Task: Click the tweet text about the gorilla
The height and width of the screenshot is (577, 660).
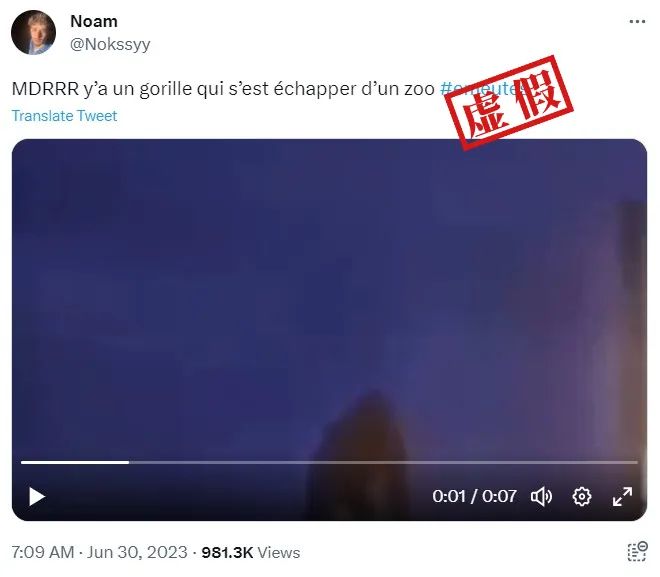Action: pos(223,89)
